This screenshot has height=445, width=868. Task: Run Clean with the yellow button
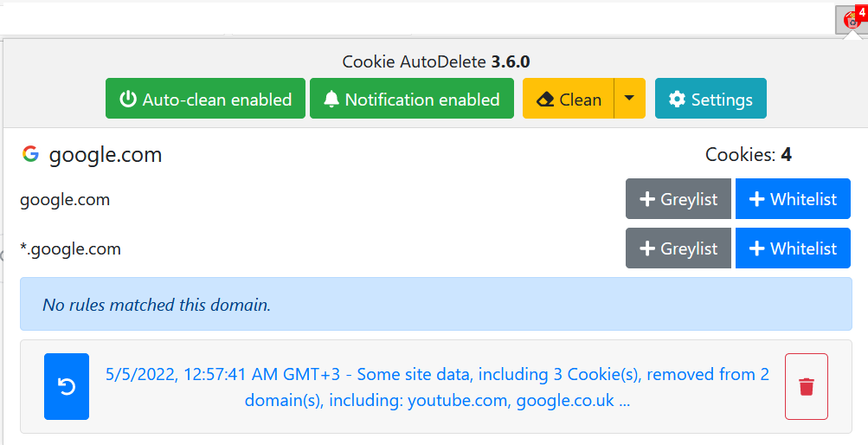569,99
